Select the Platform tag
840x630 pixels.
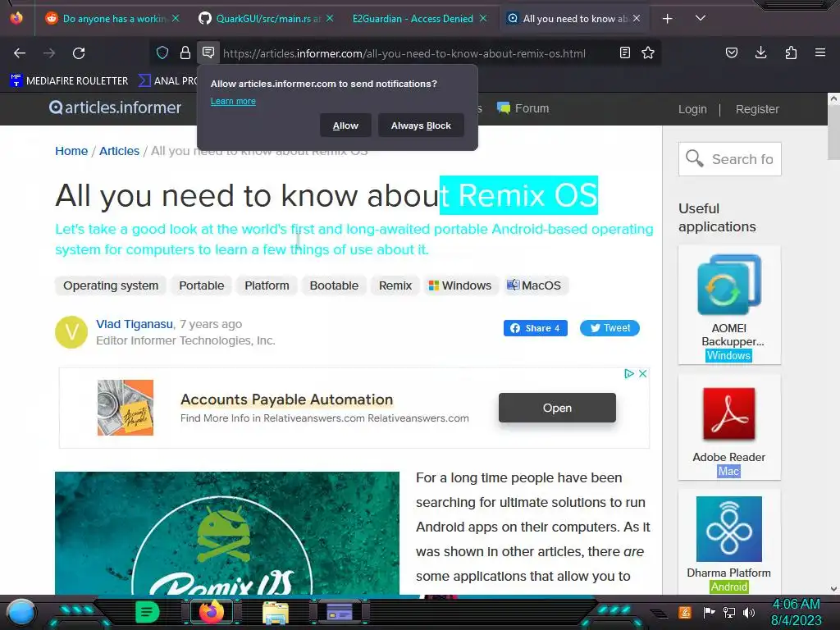pos(267,285)
